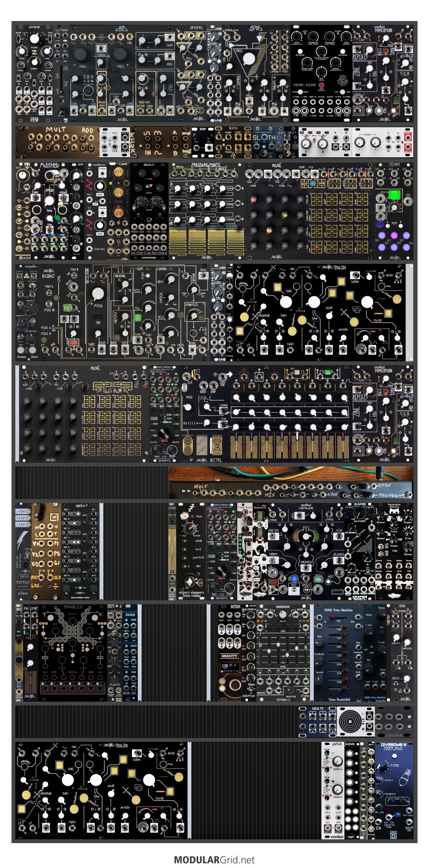Screen dimensions: 429x868
Task: Select the LPG/VCA module
Action: 394,722
